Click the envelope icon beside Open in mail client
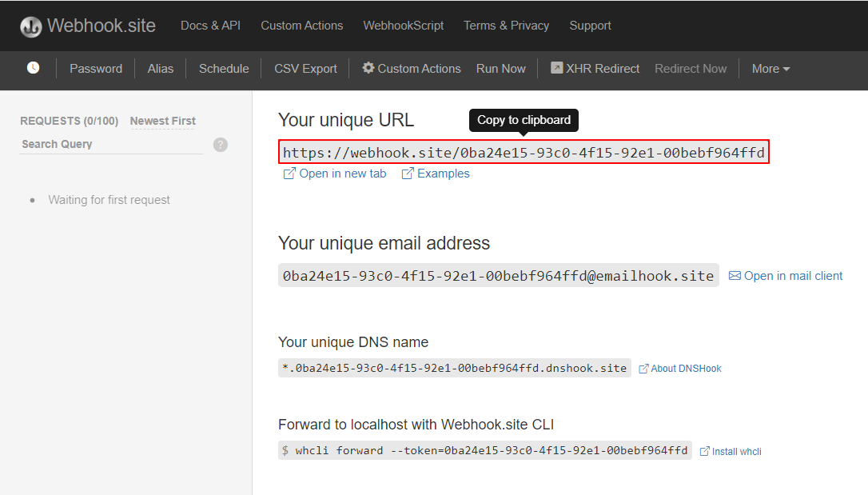This screenshot has width=868, height=495. tap(734, 276)
